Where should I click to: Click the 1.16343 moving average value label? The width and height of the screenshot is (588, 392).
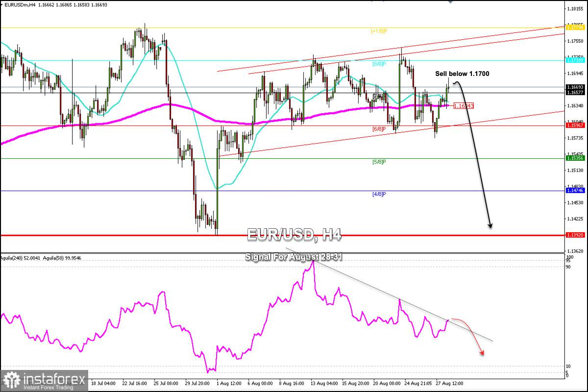click(463, 105)
